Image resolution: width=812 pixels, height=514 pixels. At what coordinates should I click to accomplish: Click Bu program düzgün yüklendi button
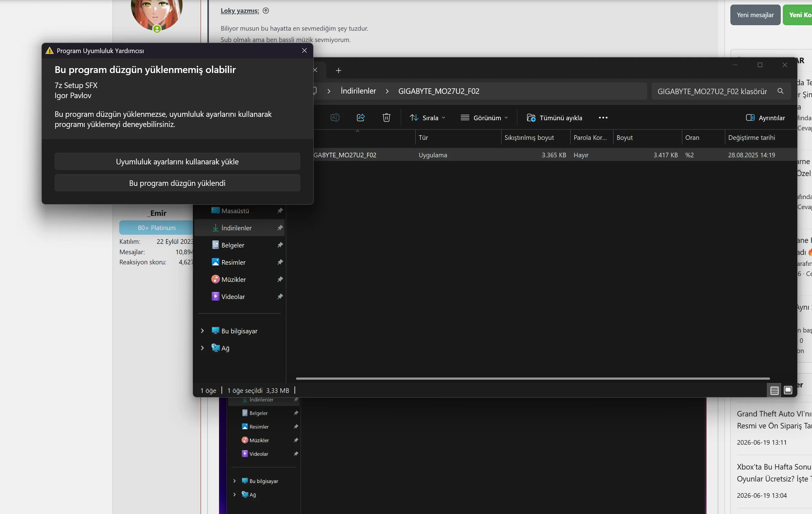point(177,183)
